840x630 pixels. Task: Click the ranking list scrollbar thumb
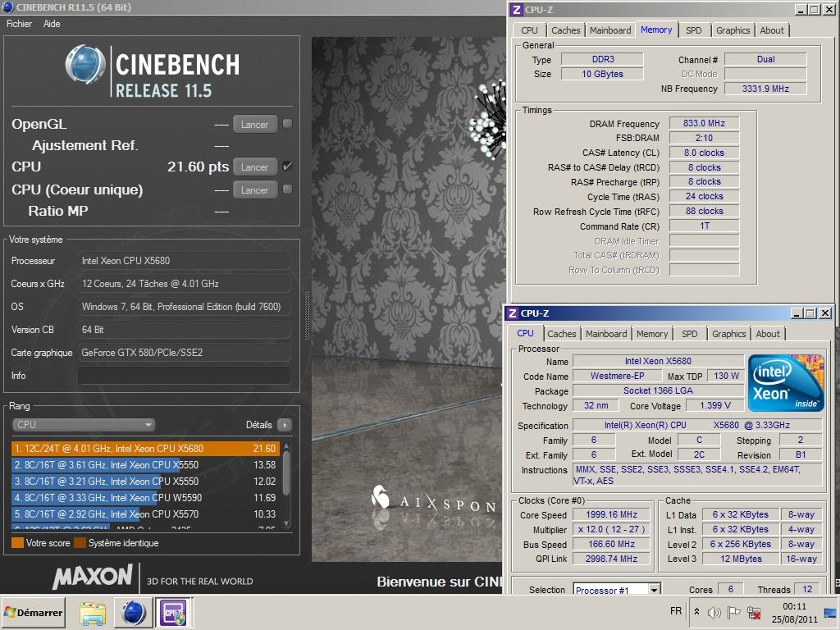286,473
